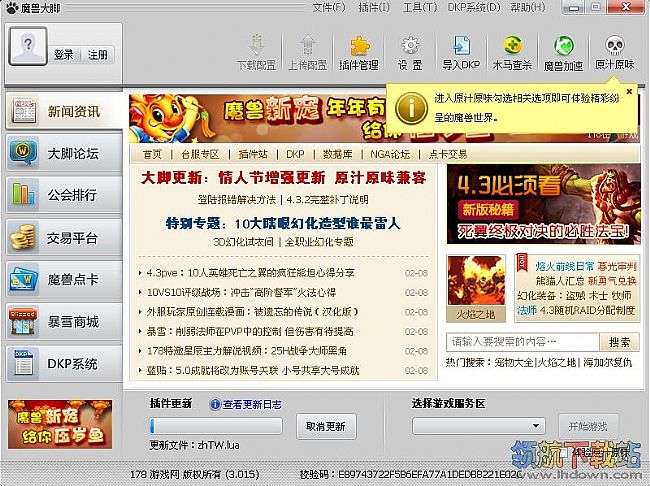Click the 请输入要搜索的内容 search field
650x486 pixels.
[x=523, y=342]
